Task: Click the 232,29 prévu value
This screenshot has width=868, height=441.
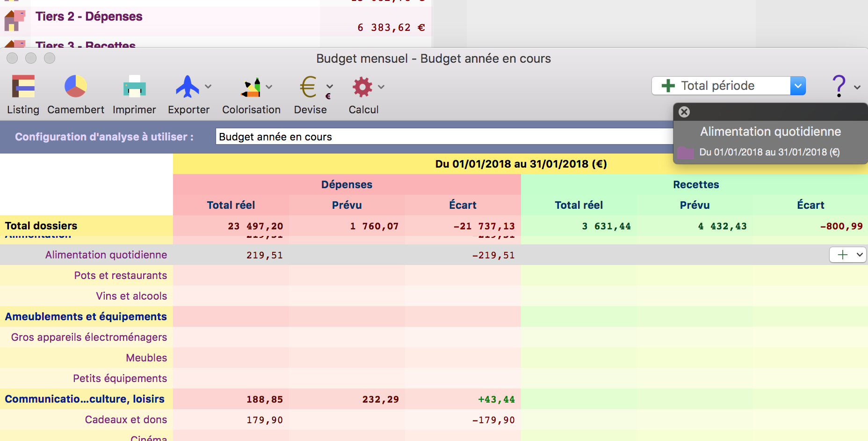Action: point(381,399)
